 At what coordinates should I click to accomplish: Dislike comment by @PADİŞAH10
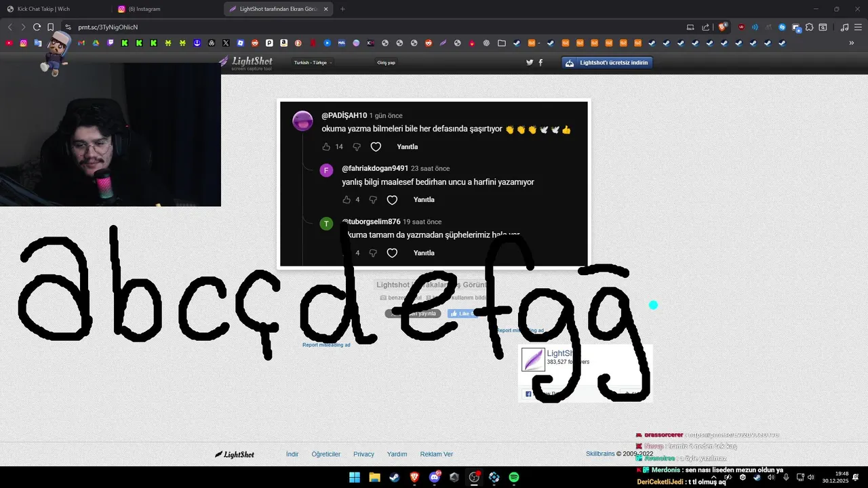click(357, 147)
